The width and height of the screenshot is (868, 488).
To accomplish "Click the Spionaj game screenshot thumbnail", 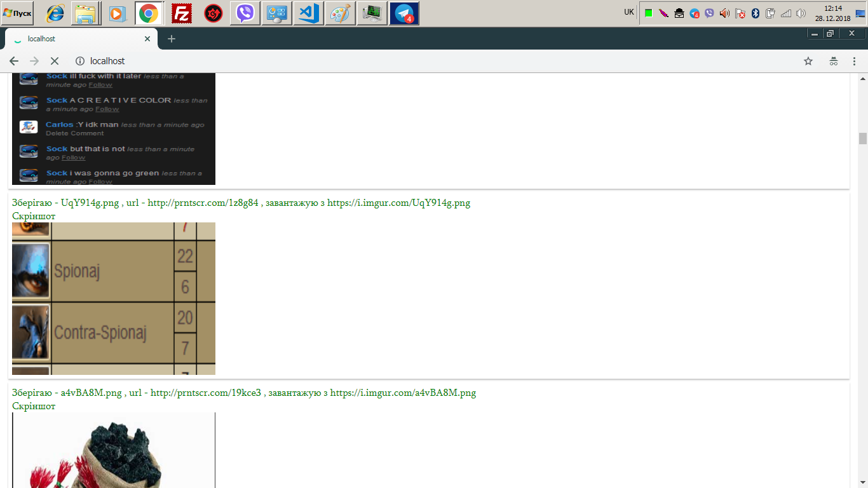I will tap(114, 299).
